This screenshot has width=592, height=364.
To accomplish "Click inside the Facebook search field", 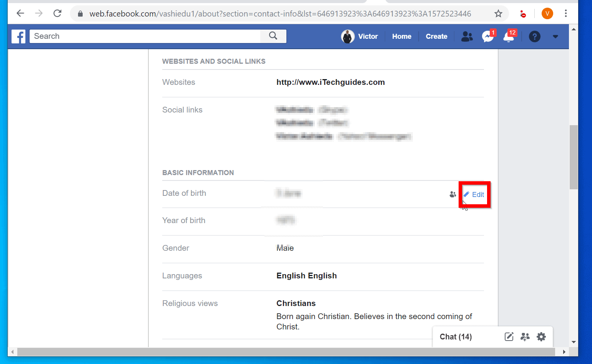I will (x=146, y=36).
